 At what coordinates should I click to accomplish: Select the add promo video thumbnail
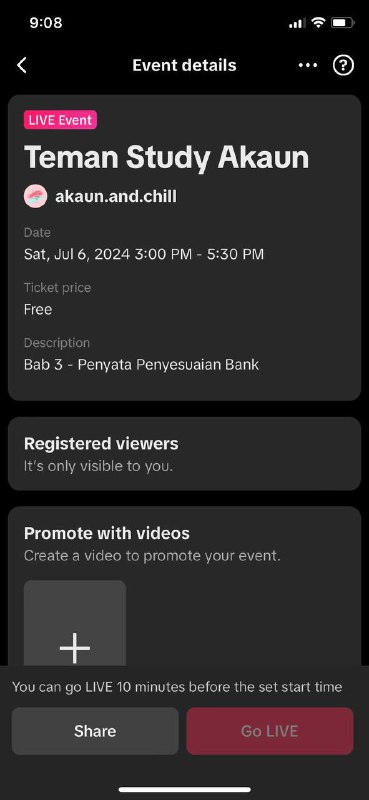(x=75, y=623)
